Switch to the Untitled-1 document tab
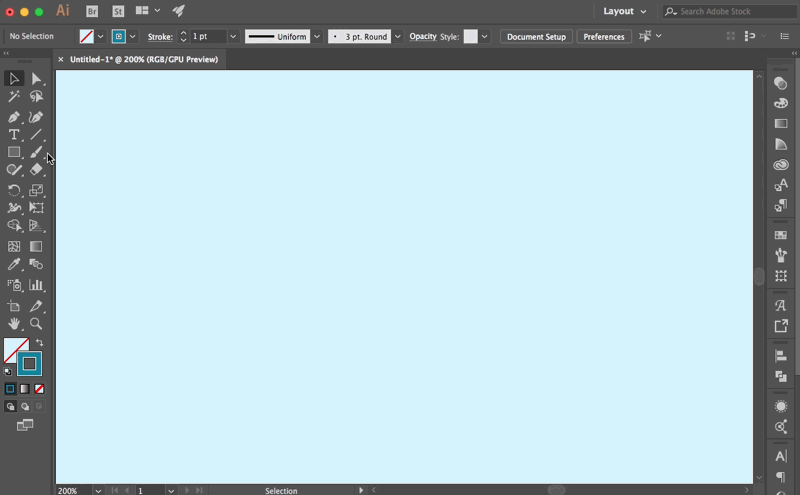 coord(143,59)
